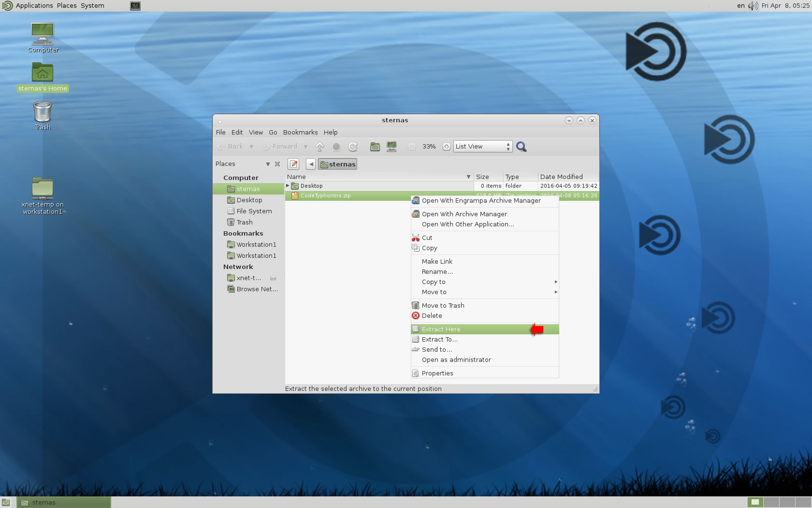812x508 pixels.
Task: Open xnet-t... network location in sidebar
Action: point(244,278)
